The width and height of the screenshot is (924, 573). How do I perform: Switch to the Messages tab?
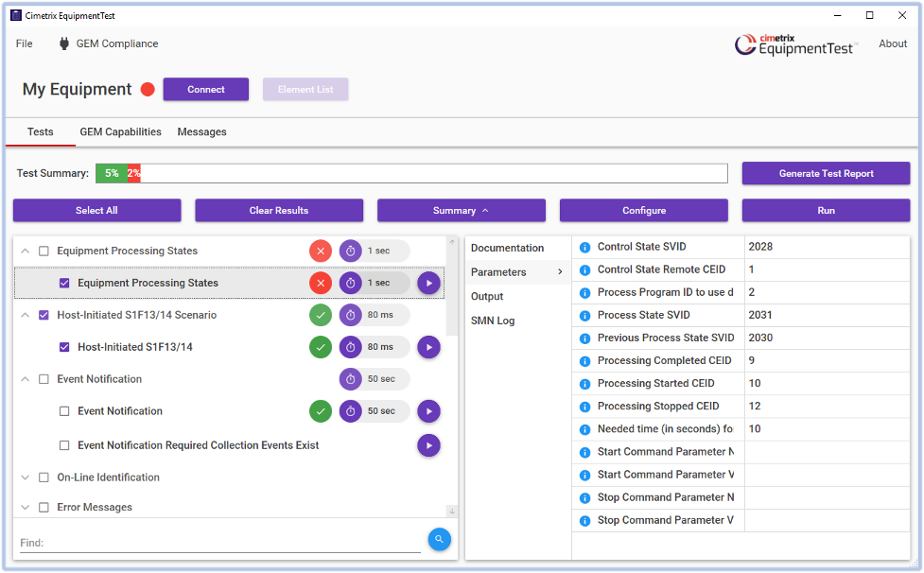(x=201, y=132)
